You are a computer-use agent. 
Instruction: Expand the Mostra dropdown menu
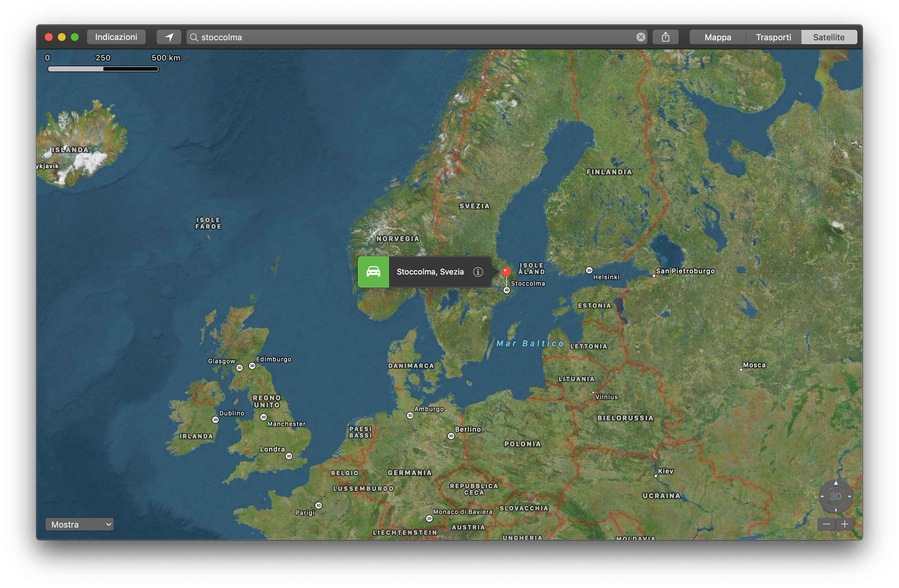(x=79, y=525)
